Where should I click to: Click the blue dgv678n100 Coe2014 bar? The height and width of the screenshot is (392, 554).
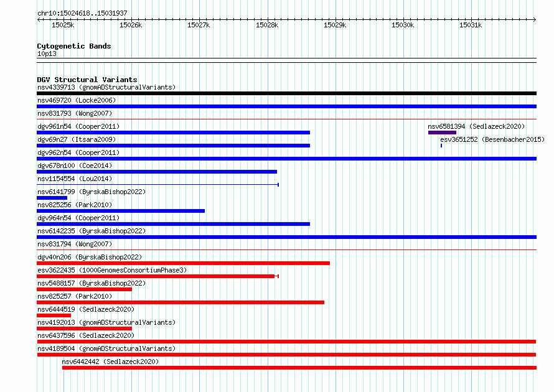pyautogui.click(x=157, y=172)
